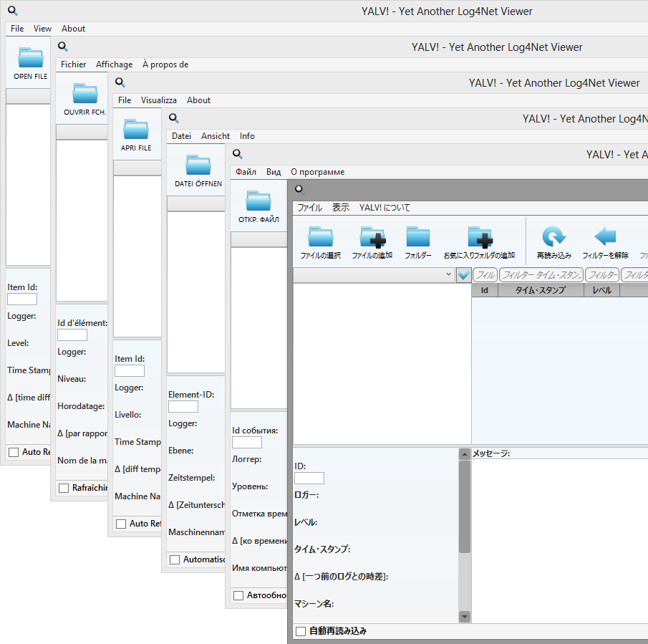Enable the Auto Refresh checkbox in English window
648x644 pixels.
pyautogui.click(x=14, y=452)
